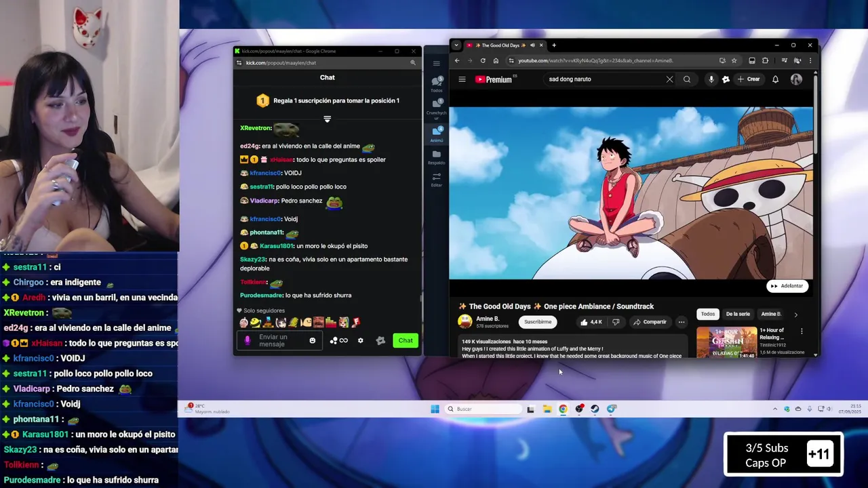868x488 pixels.
Task: Subscribe with the Suscribirme button
Action: tap(538, 322)
